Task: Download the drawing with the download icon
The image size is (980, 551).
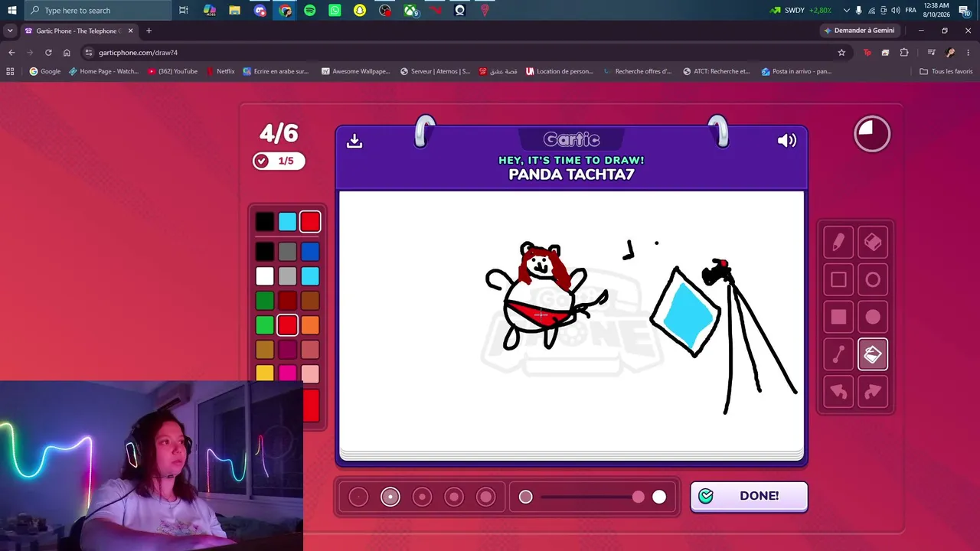Action: pos(354,141)
